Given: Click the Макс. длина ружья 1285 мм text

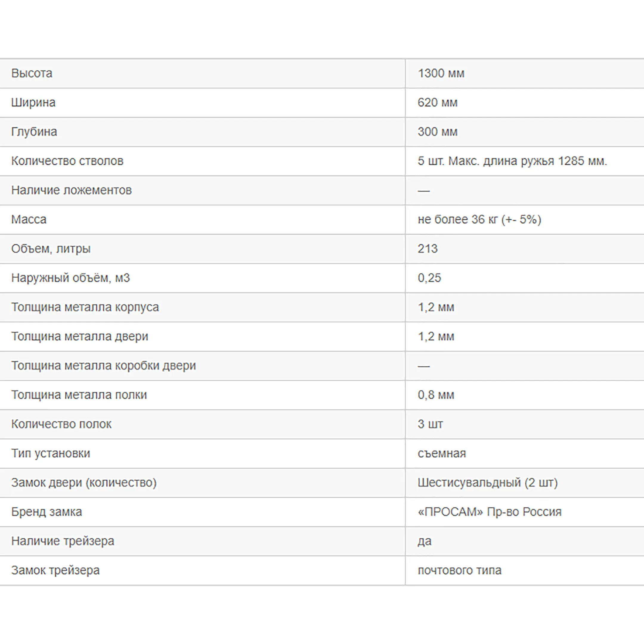Looking at the screenshot, I should pyautogui.click(x=528, y=161).
